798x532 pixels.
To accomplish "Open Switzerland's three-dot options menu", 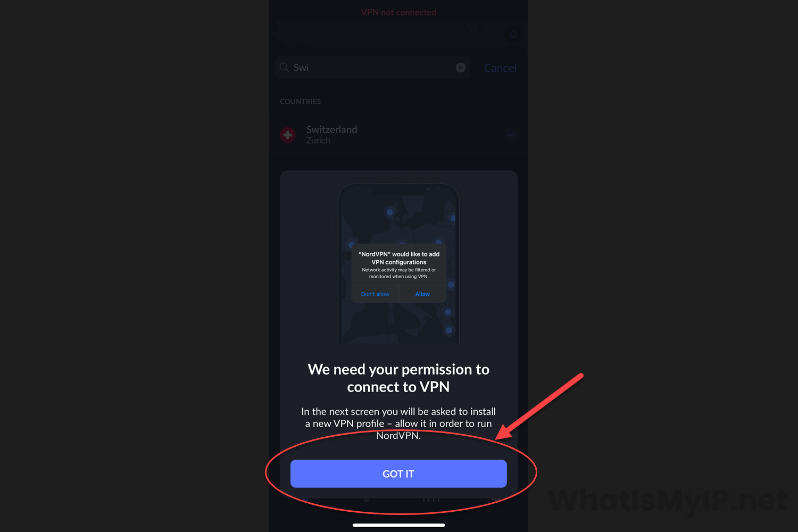I will click(511, 135).
